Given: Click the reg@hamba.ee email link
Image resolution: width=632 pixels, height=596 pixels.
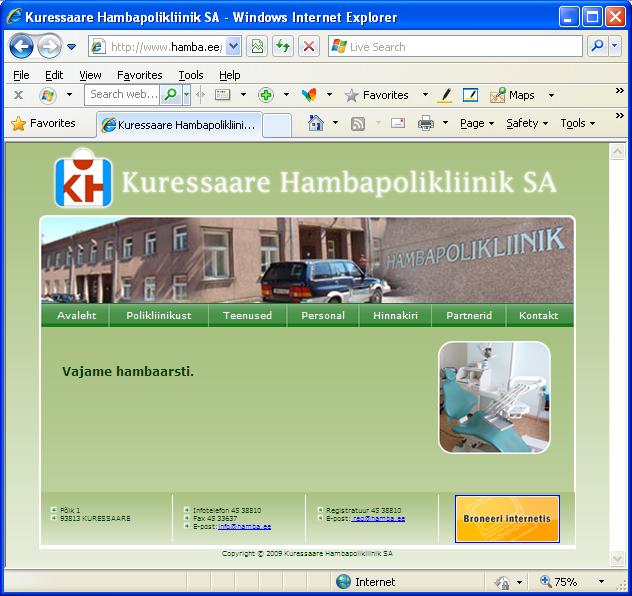Looking at the screenshot, I should 378,518.
